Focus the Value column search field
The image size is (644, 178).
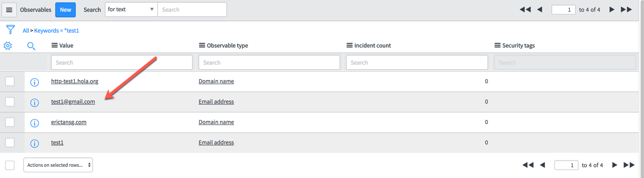point(122,62)
